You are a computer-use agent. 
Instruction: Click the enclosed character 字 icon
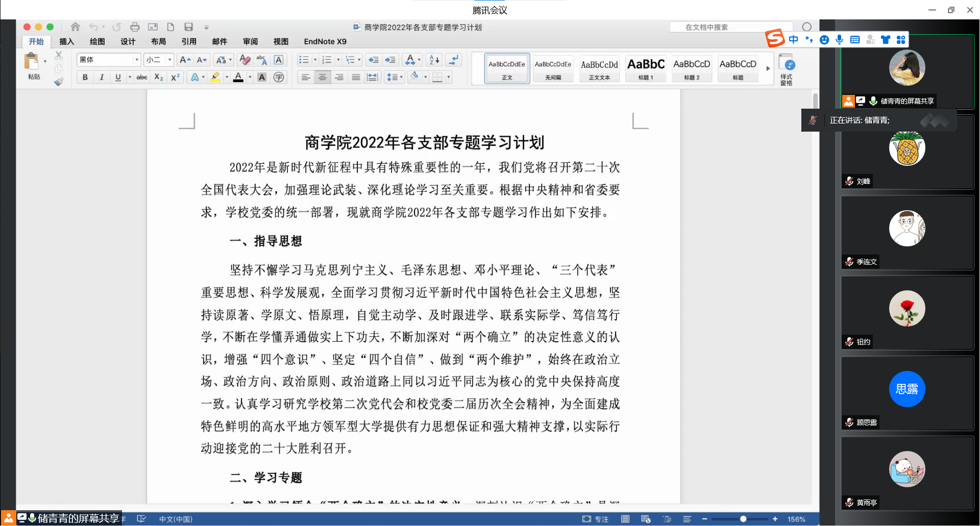[279, 77]
